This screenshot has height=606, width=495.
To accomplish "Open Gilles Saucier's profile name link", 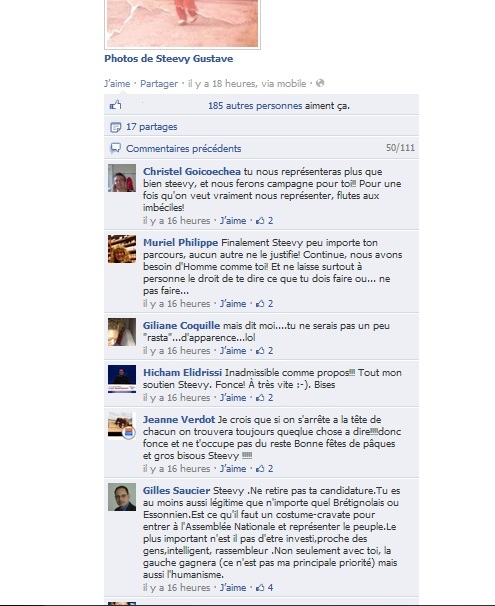I will pyautogui.click(x=177, y=490).
